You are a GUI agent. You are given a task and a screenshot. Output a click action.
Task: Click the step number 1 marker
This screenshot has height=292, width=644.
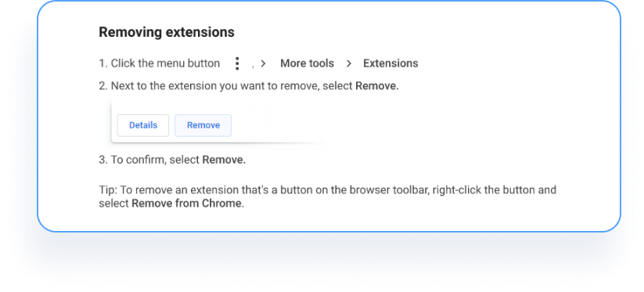[103, 63]
